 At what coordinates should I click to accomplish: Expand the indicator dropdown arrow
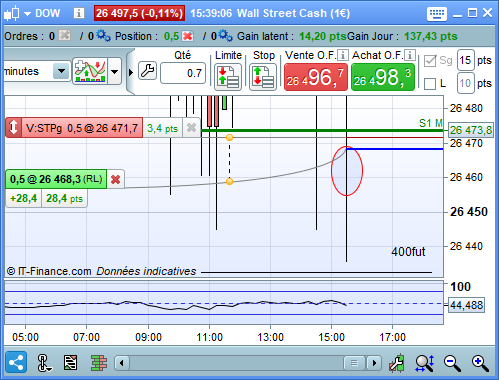tap(114, 71)
